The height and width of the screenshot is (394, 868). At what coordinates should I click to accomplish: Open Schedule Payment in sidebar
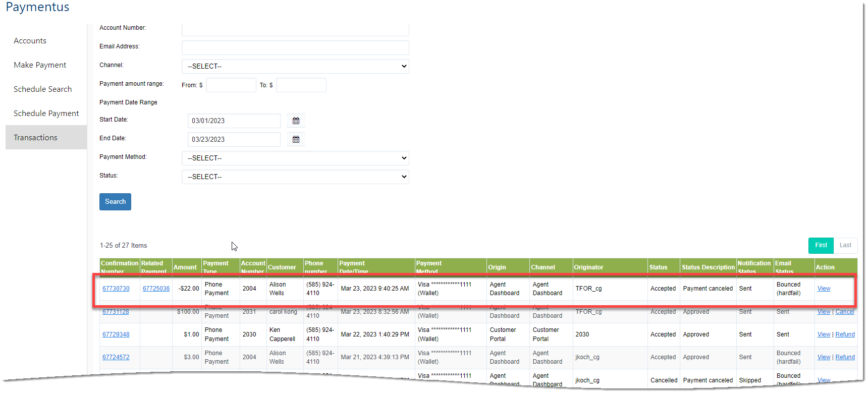click(x=46, y=114)
